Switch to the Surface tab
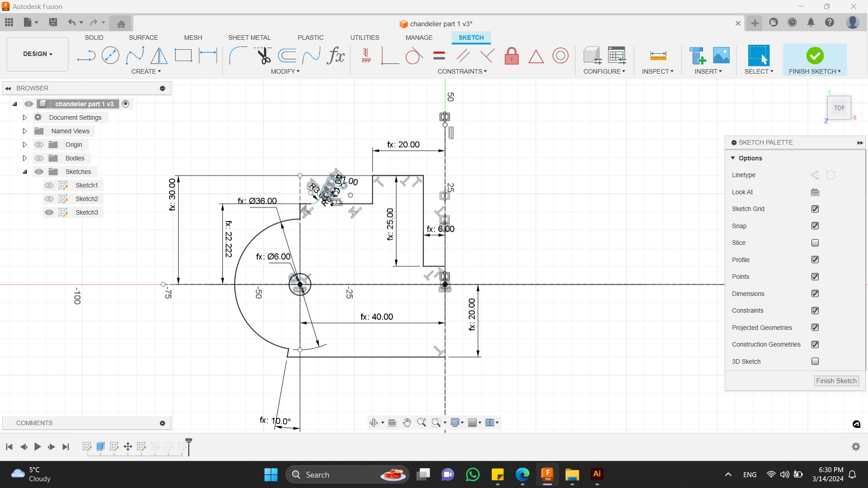Screen dimensions: 868x488 point(143,38)
